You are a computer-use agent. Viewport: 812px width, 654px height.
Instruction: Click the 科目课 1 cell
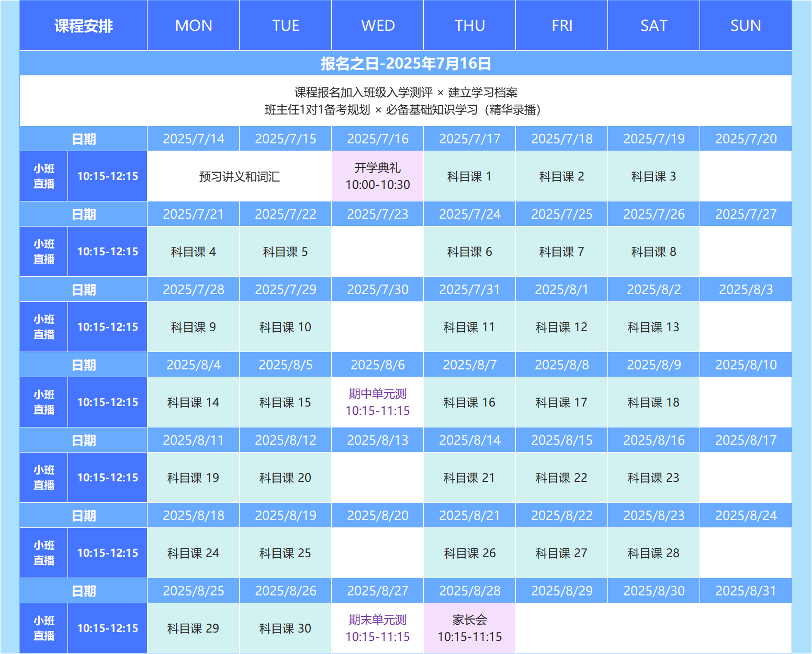click(469, 176)
